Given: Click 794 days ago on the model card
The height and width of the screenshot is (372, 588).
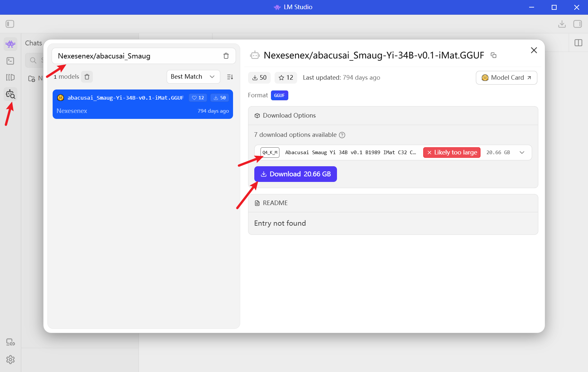Looking at the screenshot, I should pos(213,111).
